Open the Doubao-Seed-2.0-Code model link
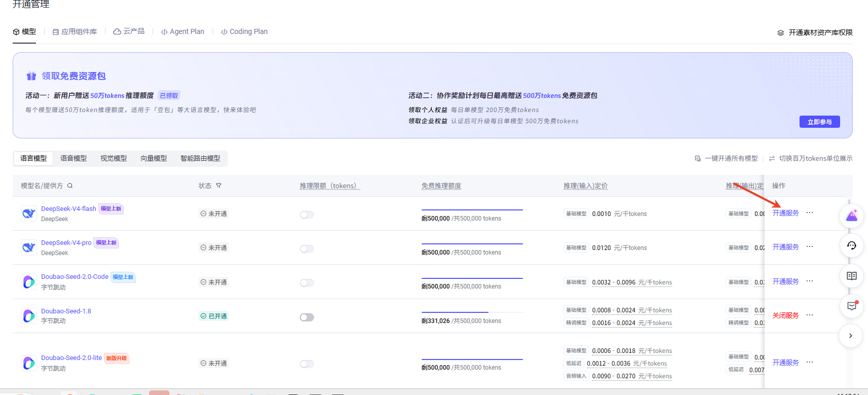The height and width of the screenshot is (395, 868). point(75,276)
